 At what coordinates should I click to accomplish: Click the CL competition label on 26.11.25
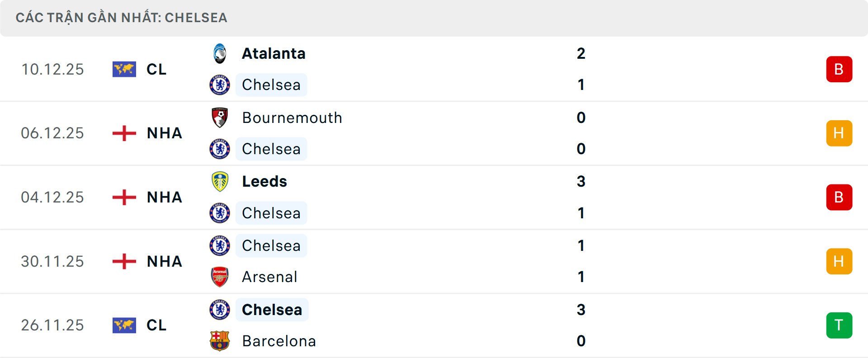(156, 325)
